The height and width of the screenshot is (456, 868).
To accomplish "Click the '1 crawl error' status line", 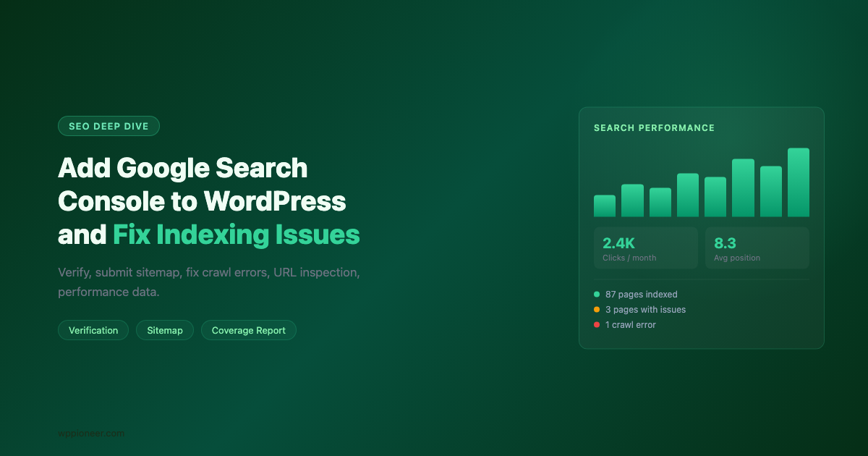I will (631, 325).
